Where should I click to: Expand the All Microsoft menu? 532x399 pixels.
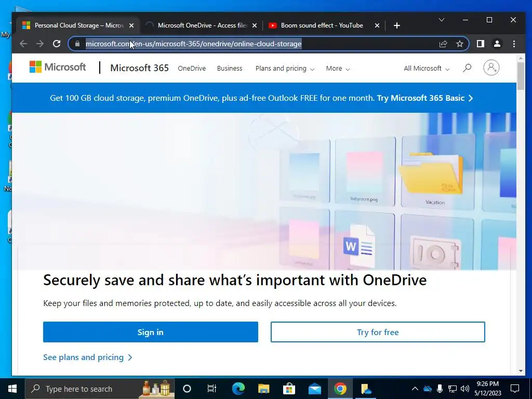click(427, 68)
